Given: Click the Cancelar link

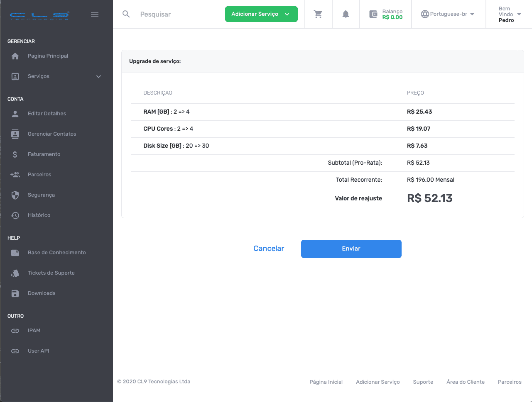Looking at the screenshot, I should pos(269,249).
